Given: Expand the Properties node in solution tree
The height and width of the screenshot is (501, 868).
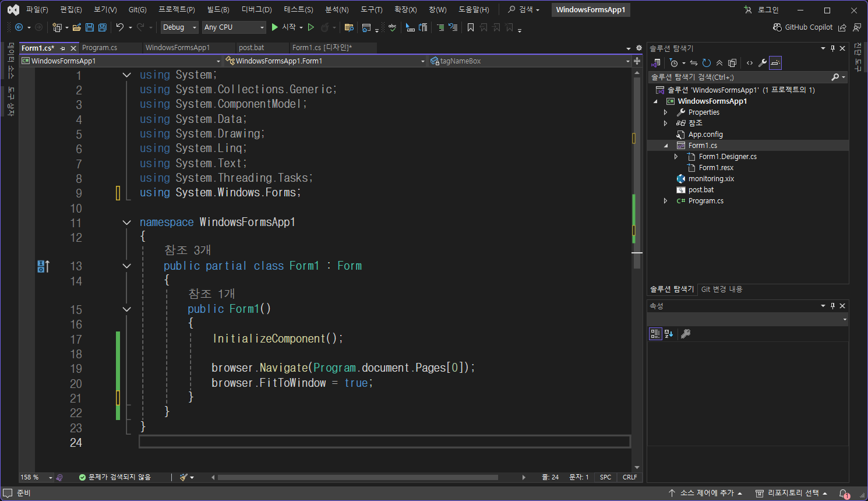Looking at the screenshot, I should 666,112.
